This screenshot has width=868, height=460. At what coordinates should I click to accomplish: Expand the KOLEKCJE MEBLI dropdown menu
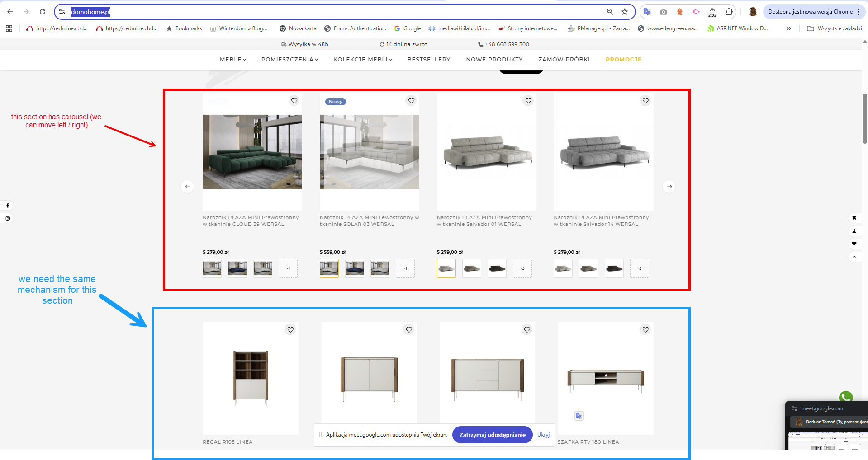(363, 60)
